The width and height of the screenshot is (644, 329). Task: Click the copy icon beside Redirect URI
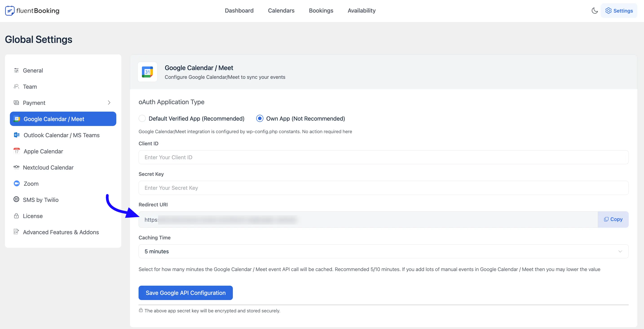point(606,219)
